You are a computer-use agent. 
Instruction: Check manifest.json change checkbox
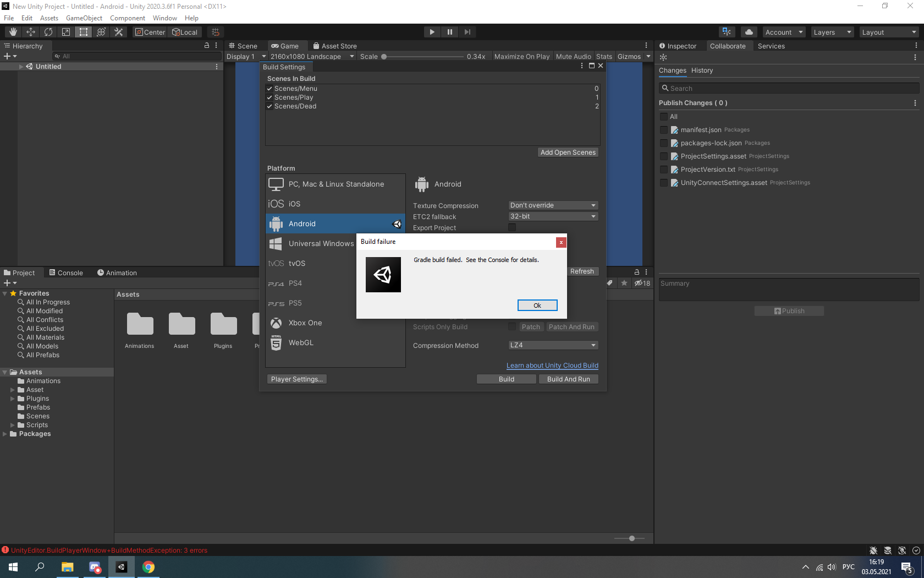664,130
